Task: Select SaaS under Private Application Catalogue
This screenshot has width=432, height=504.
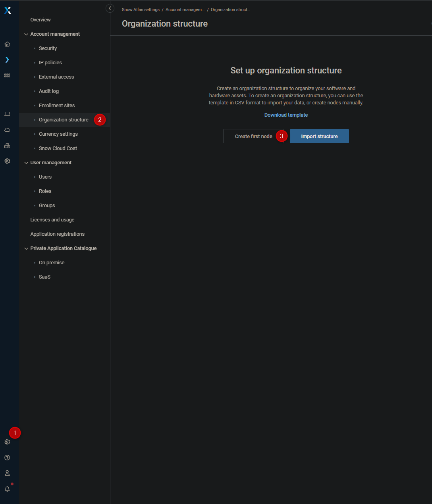Action: tap(44, 277)
